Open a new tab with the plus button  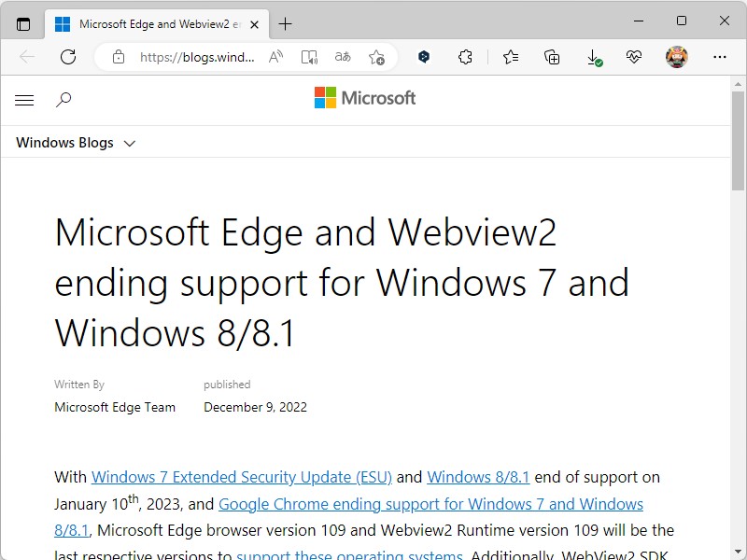point(286,24)
